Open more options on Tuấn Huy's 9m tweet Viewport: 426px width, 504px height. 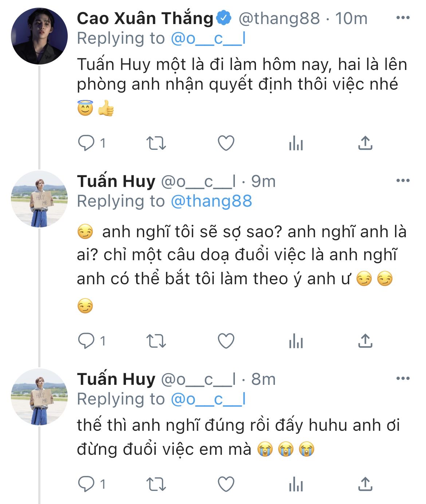[403, 180]
